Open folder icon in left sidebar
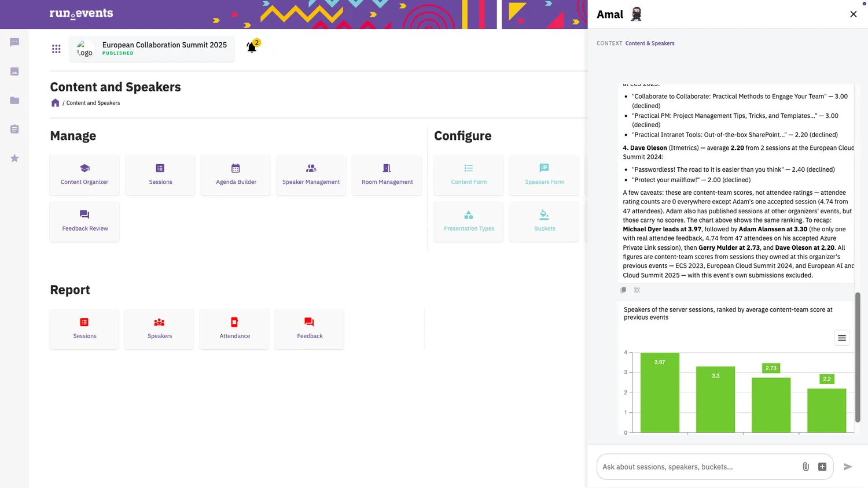The image size is (868, 488). (x=14, y=100)
